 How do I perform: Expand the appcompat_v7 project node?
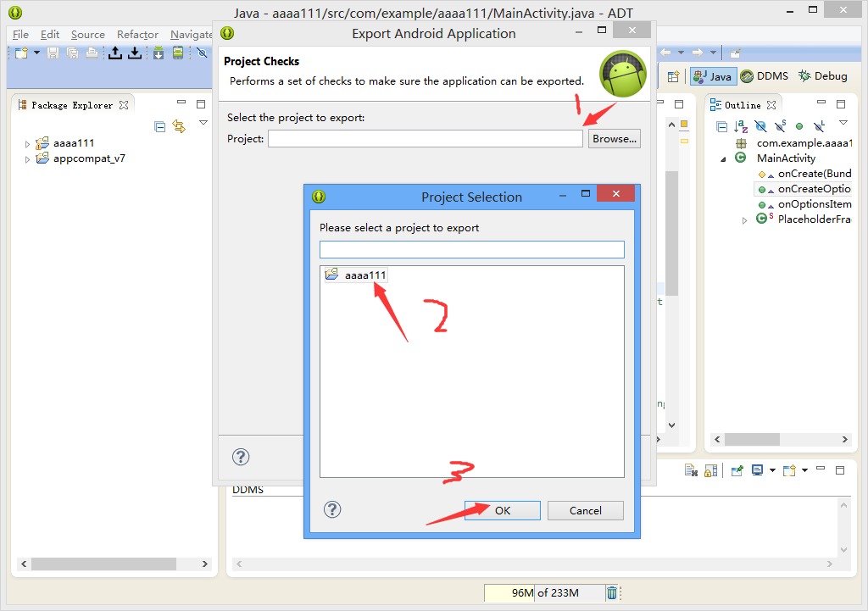coord(27,159)
